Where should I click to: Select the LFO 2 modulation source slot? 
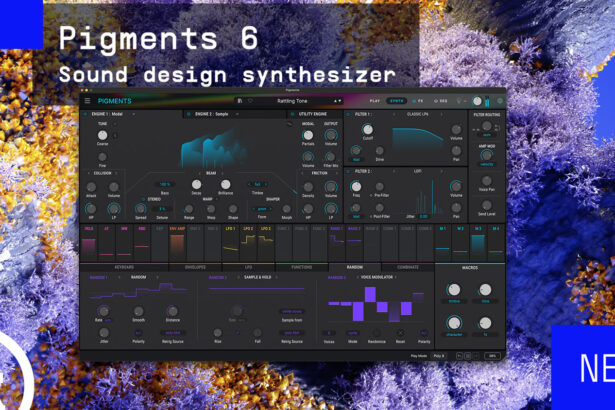[x=248, y=243]
